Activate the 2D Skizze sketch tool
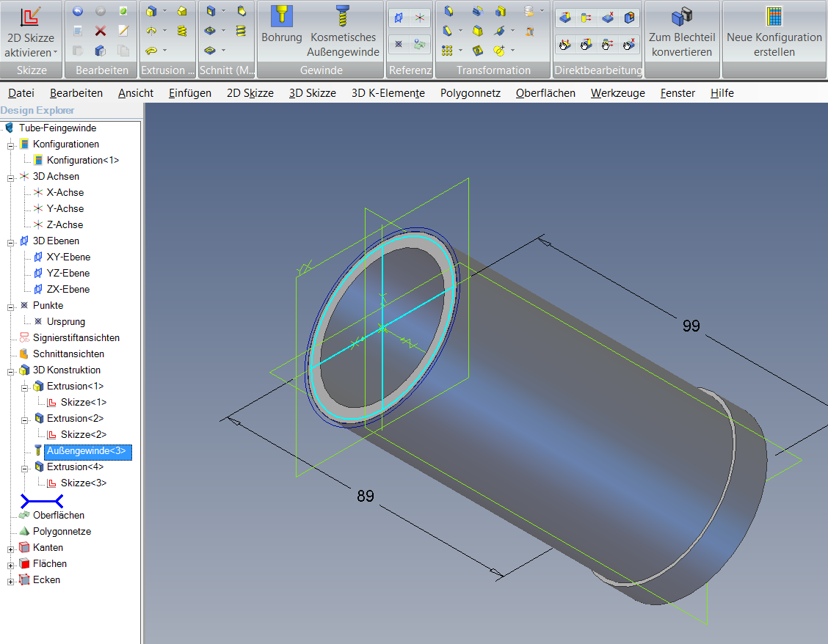This screenshot has width=828, height=644. 31,31
